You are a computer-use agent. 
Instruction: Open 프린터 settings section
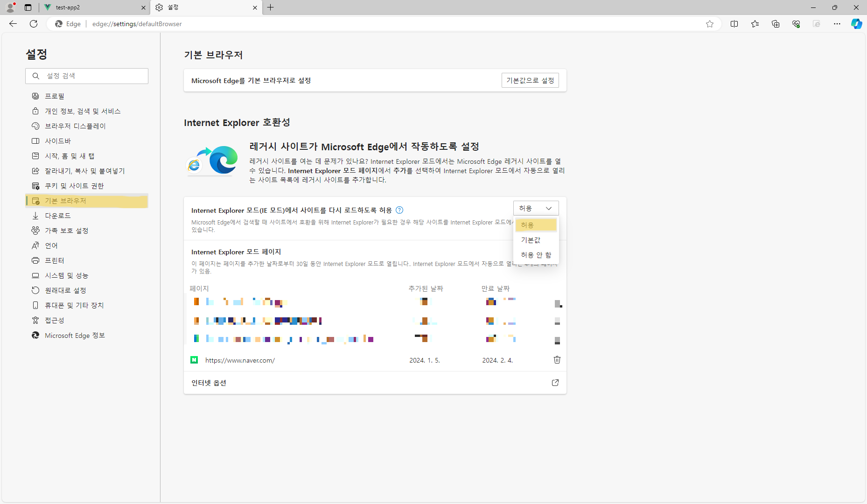coord(87,260)
